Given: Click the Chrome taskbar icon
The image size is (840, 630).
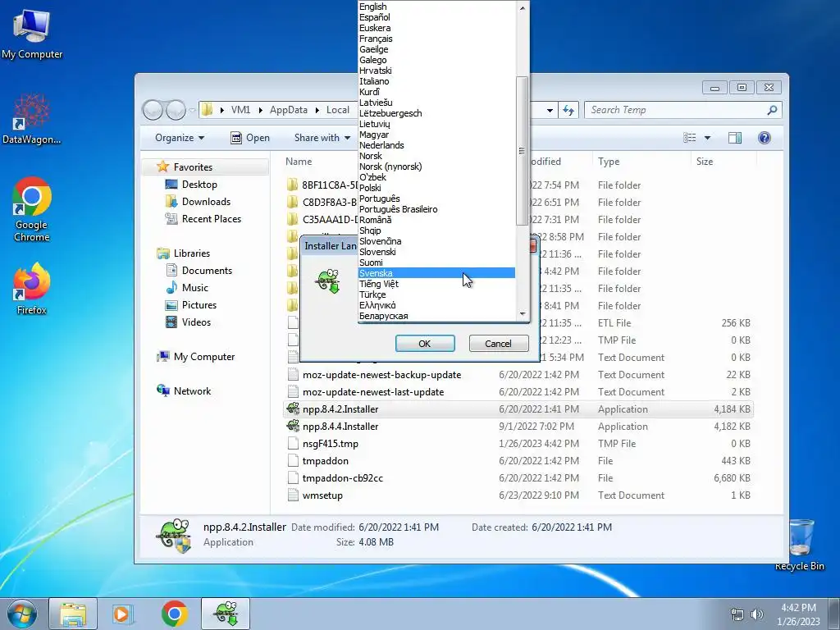Looking at the screenshot, I should tap(174, 614).
